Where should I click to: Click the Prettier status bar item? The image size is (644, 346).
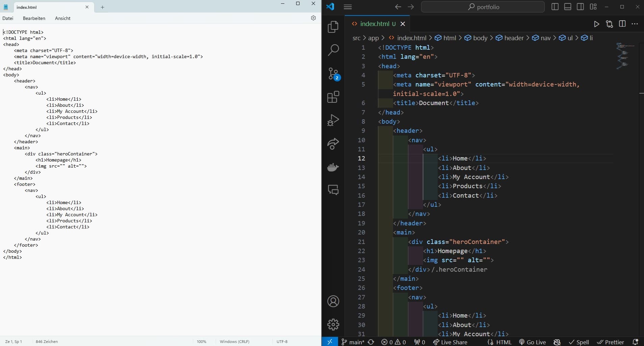click(x=611, y=342)
